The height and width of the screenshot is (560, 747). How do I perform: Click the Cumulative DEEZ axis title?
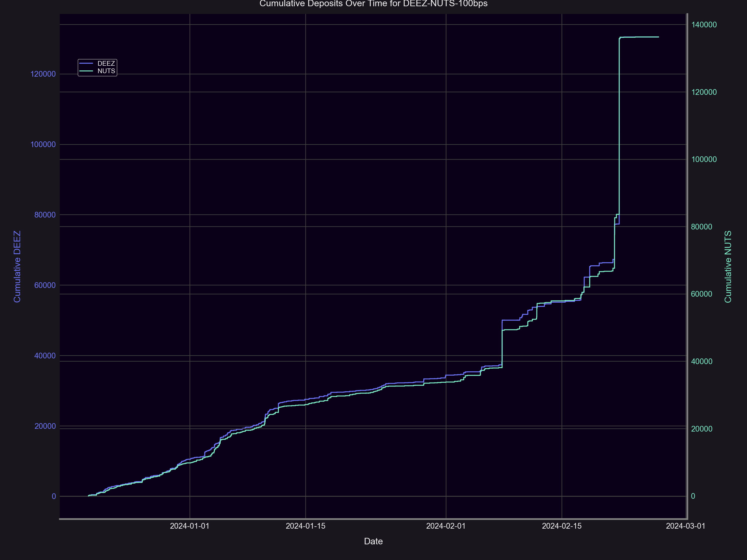tap(17, 266)
